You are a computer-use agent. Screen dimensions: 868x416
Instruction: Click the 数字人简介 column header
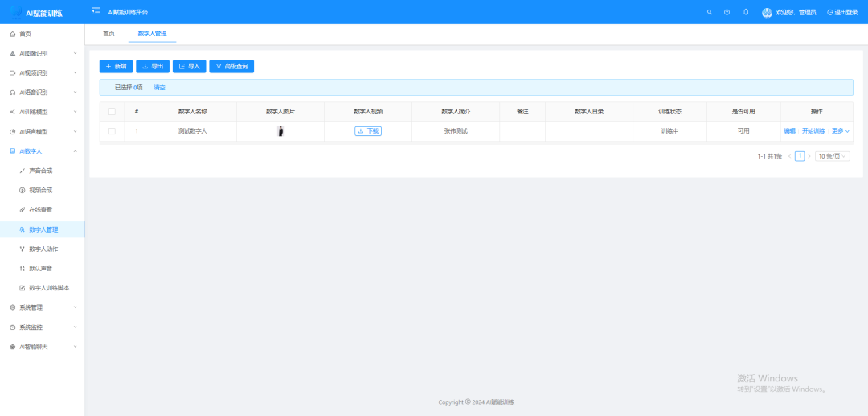click(x=456, y=111)
